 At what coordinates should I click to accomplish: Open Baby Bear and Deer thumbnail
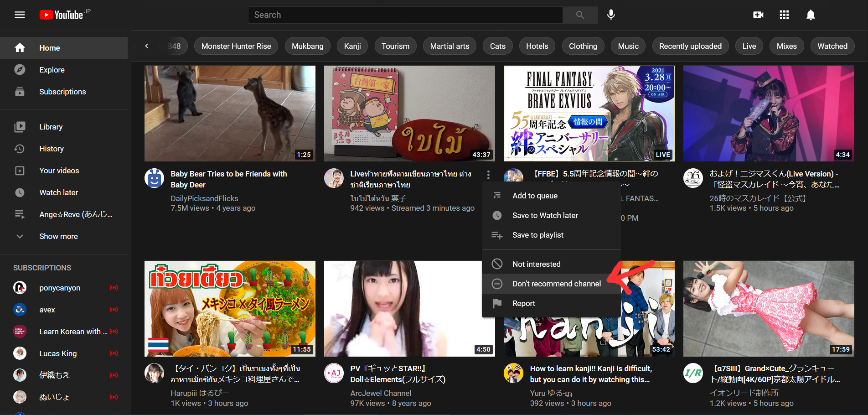coord(230,114)
